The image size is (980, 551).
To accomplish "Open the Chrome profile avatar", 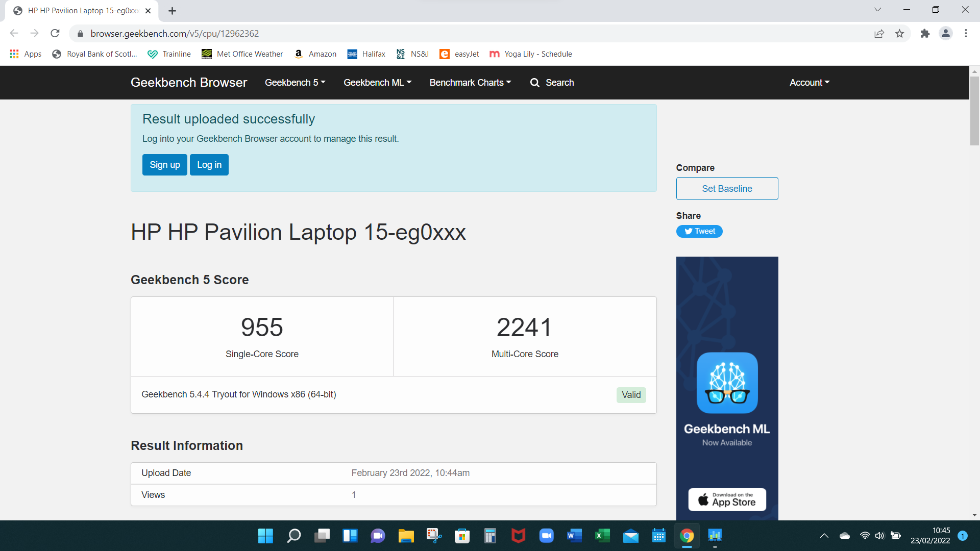I will pyautogui.click(x=946, y=34).
